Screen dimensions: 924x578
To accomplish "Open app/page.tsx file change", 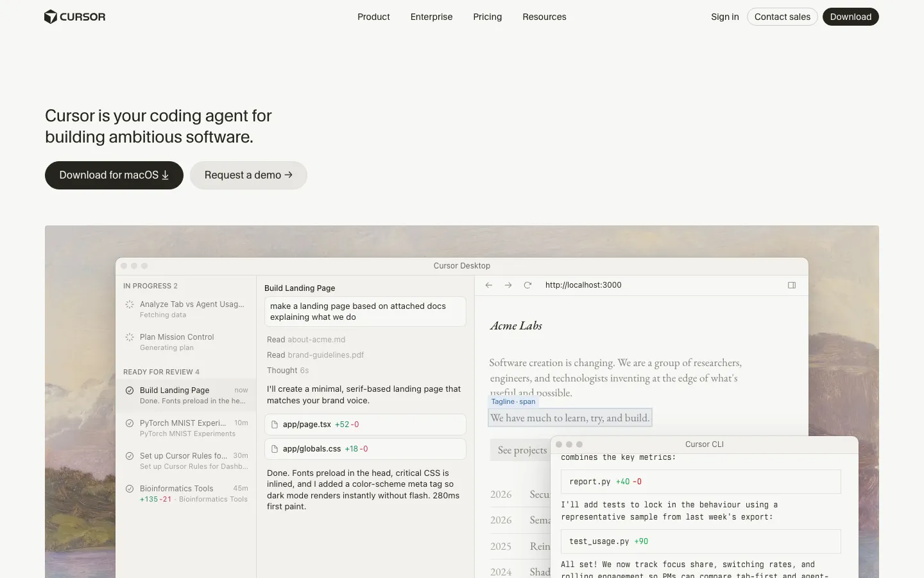I will tap(365, 425).
